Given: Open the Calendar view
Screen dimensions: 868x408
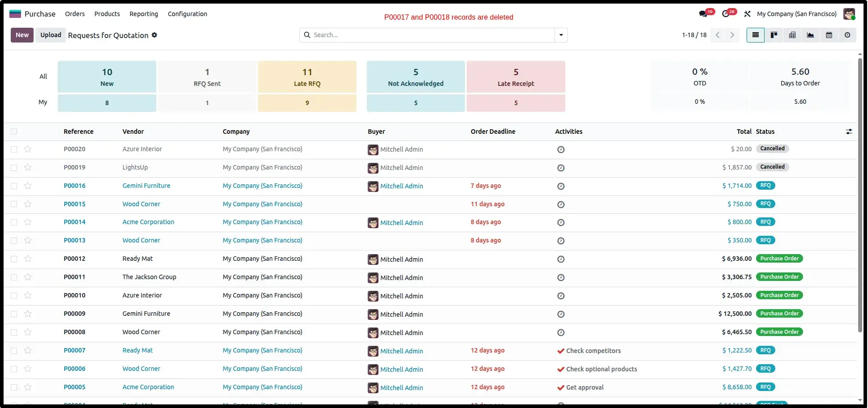Looking at the screenshot, I should [x=829, y=35].
